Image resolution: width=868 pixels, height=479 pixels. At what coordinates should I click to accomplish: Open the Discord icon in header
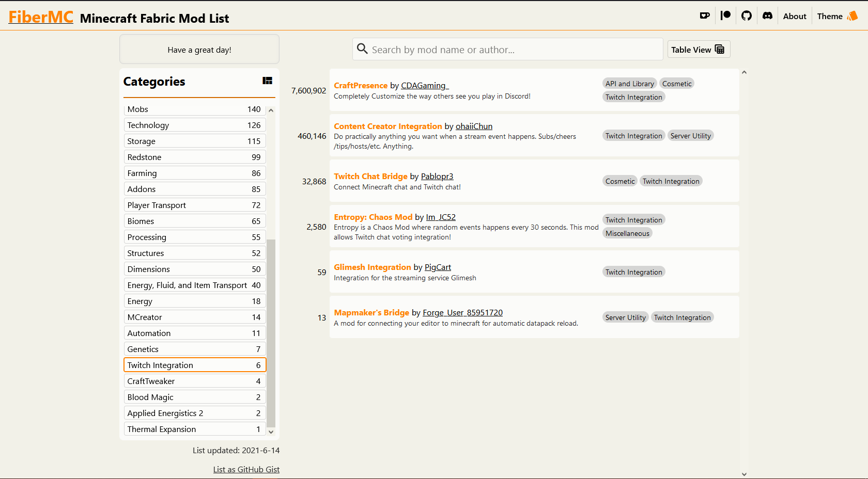pyautogui.click(x=768, y=16)
